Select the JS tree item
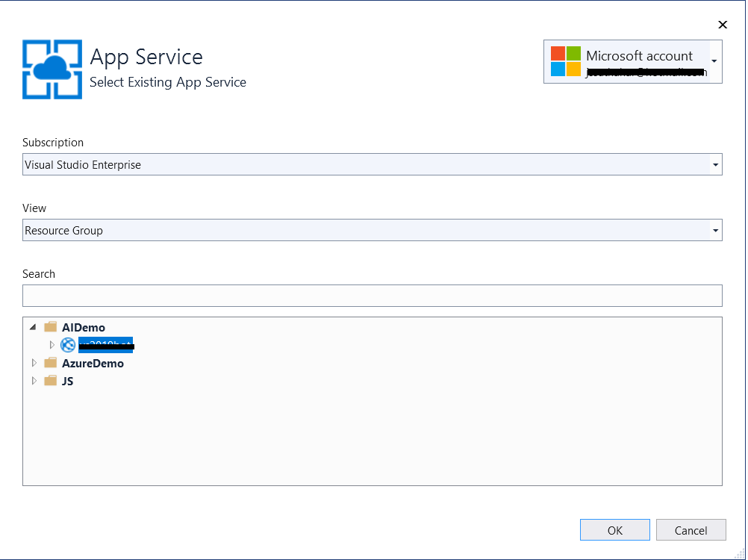This screenshot has height=560, width=748. [x=67, y=381]
